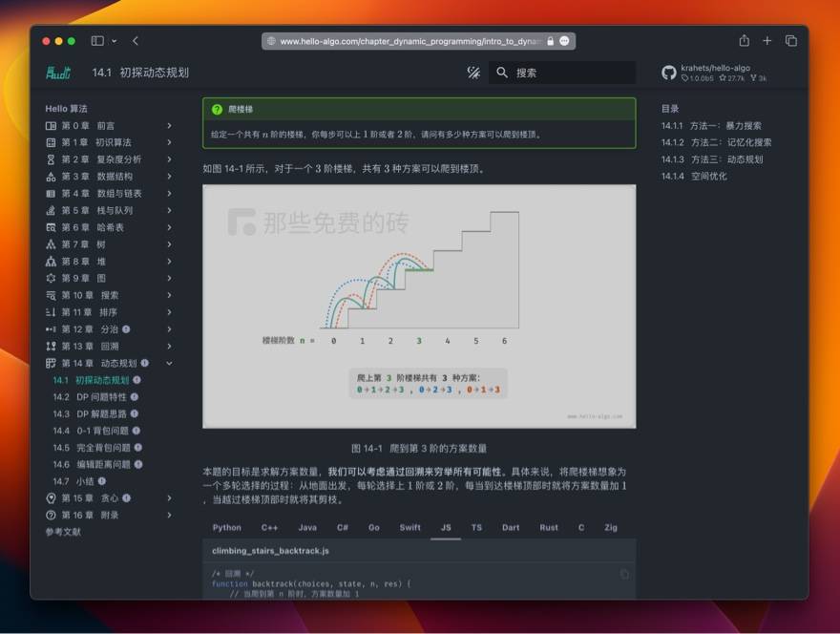Toggle the Safari sidebar button
The width and height of the screenshot is (840, 634).
click(97, 41)
